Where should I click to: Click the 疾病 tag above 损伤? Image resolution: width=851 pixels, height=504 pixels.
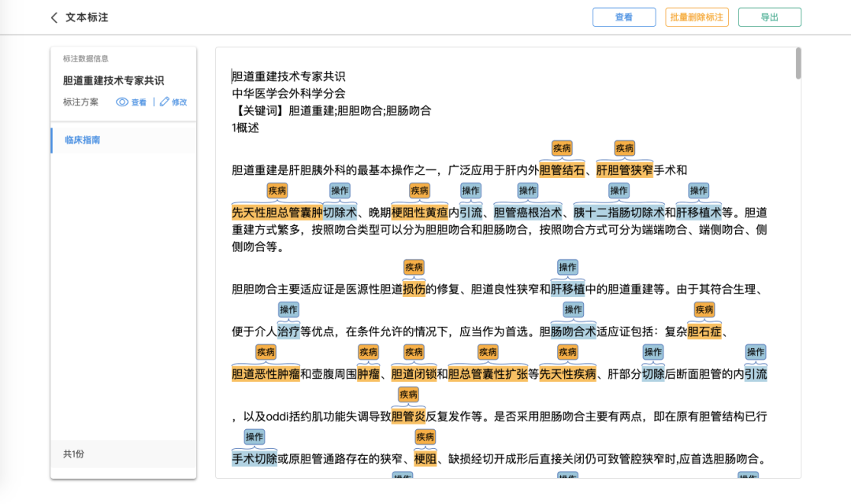tap(414, 267)
